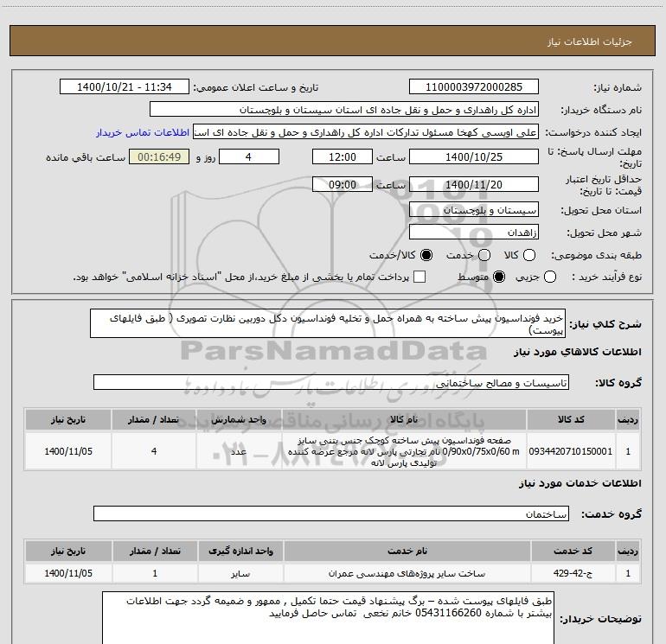Image resolution: width=666 pixels, height=644 pixels.
Task: Click the نام خدمت column header
Action: (407, 551)
